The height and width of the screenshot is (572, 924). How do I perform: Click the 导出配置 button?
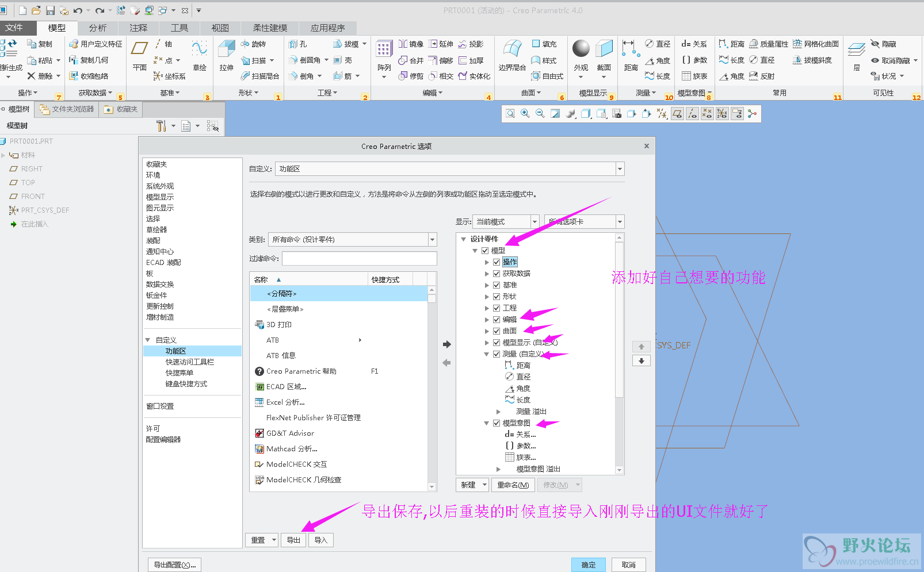click(x=174, y=565)
